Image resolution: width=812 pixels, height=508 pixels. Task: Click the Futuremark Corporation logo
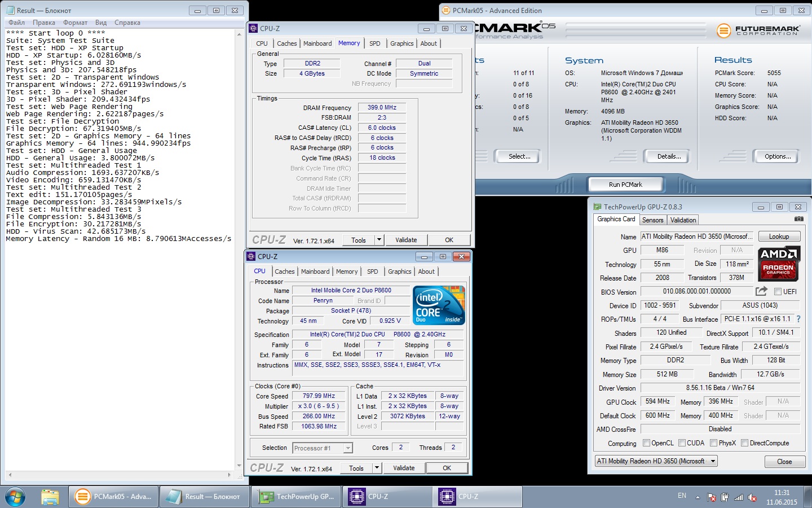(x=758, y=30)
